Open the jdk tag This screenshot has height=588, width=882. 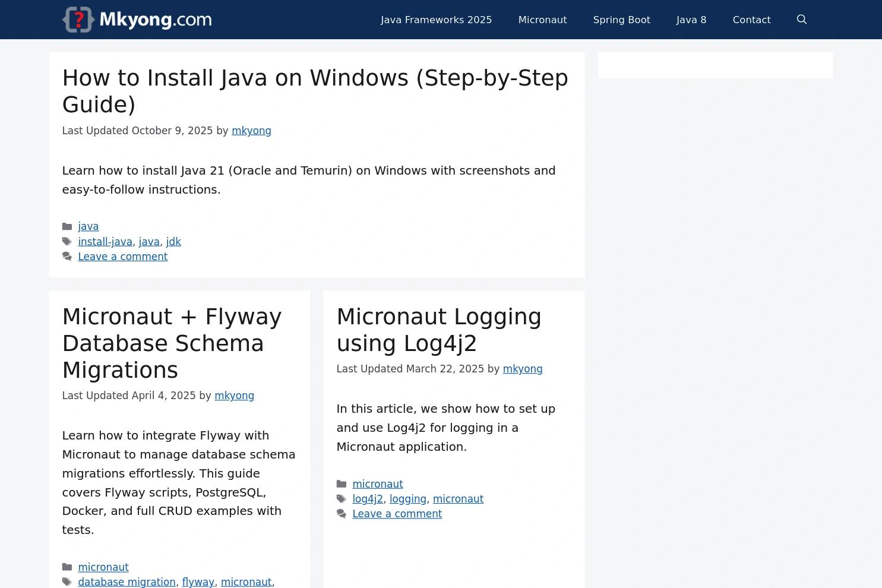click(173, 242)
